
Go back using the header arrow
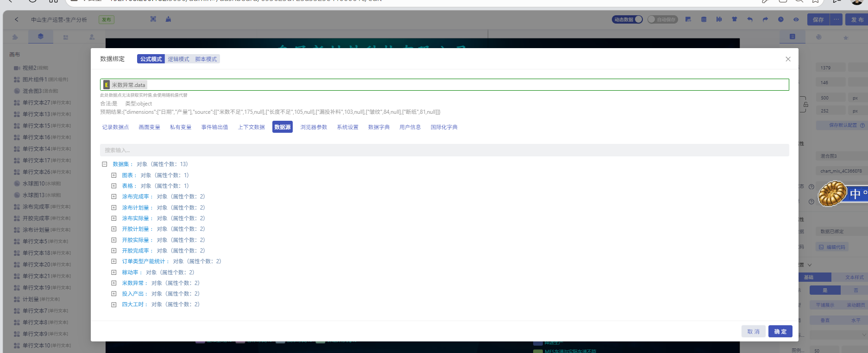click(17, 19)
